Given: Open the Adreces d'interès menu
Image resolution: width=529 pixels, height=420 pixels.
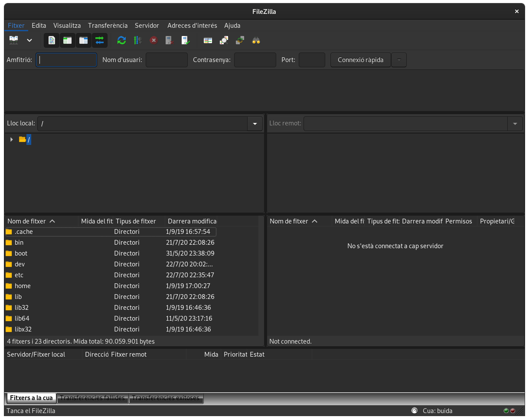Looking at the screenshot, I should coord(192,26).
